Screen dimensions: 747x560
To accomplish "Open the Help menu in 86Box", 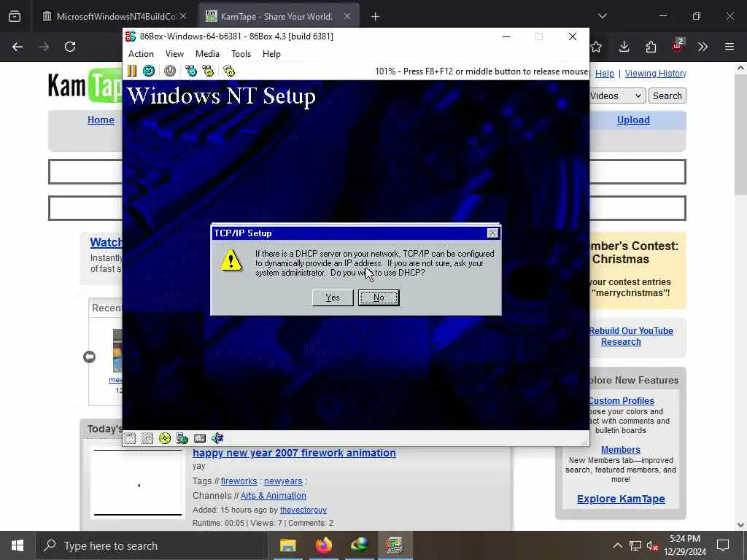I will 271,54.
